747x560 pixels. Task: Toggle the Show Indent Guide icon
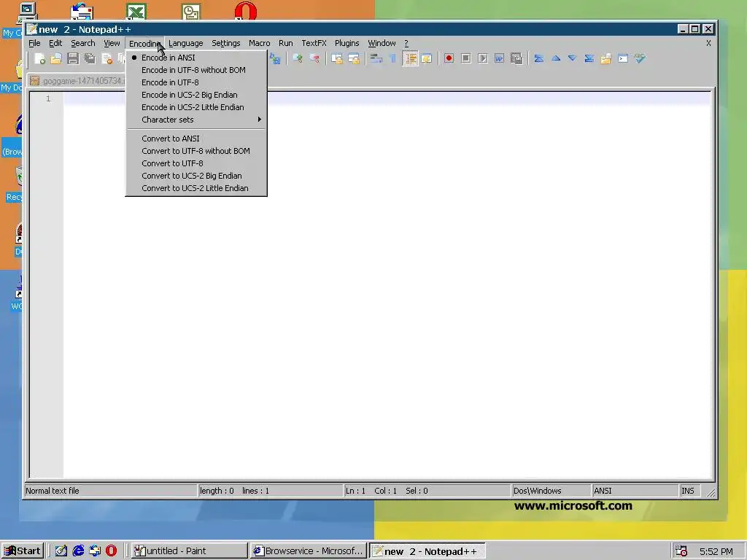(410, 58)
